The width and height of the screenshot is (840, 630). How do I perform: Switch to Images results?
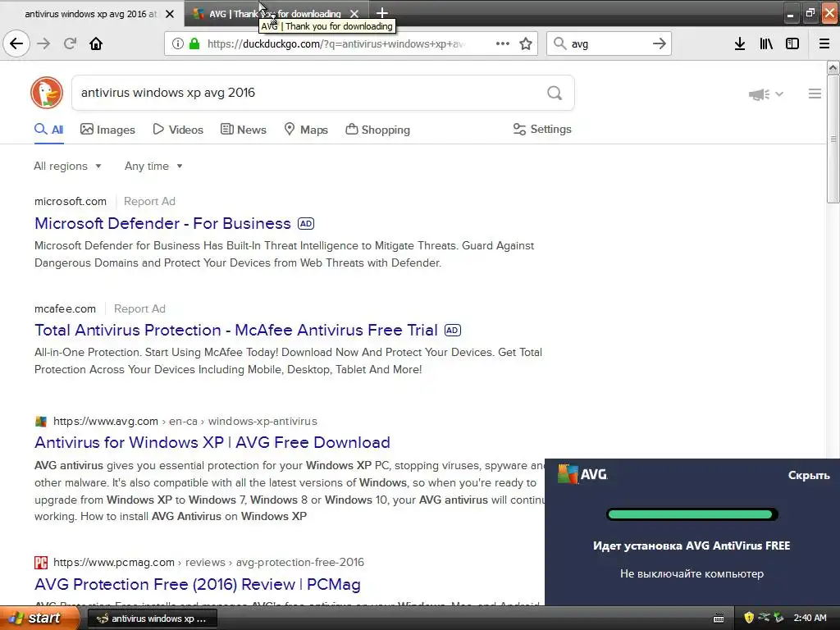tap(107, 130)
